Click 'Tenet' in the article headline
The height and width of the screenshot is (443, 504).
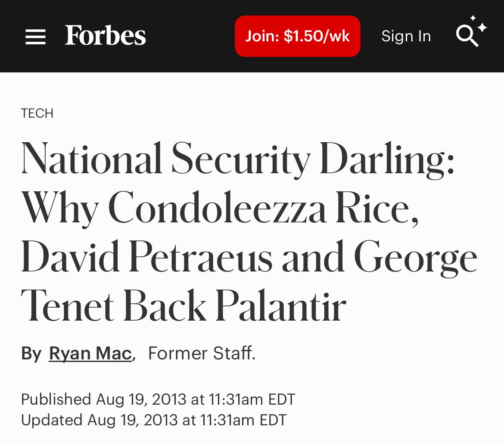click(68, 307)
